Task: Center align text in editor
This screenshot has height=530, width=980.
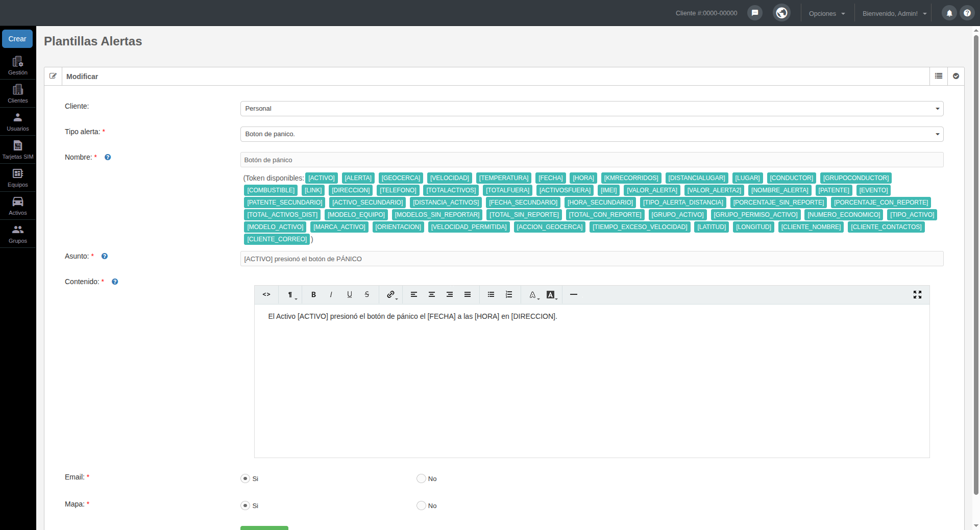Action: [x=432, y=295]
